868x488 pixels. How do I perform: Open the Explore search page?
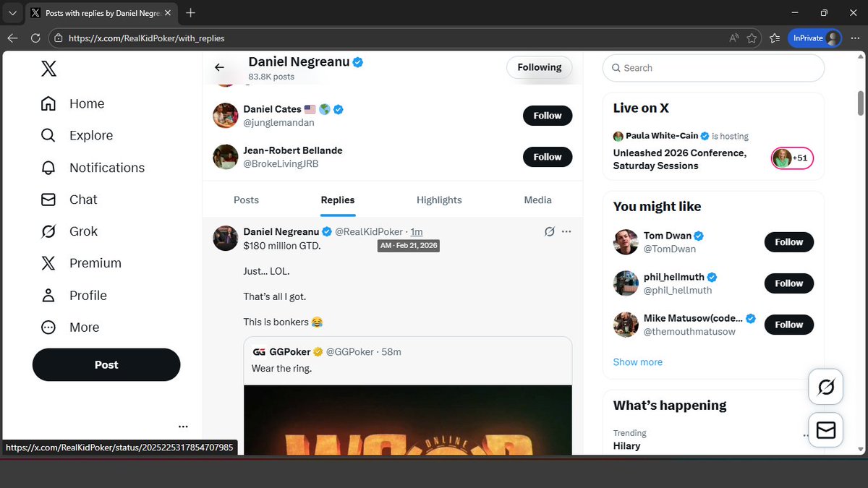click(77, 135)
